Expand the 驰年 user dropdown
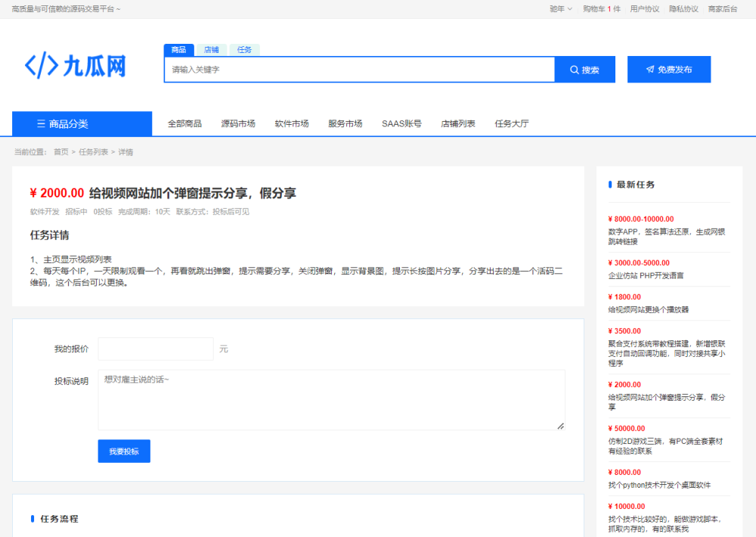This screenshot has width=756, height=537. pyautogui.click(x=560, y=9)
